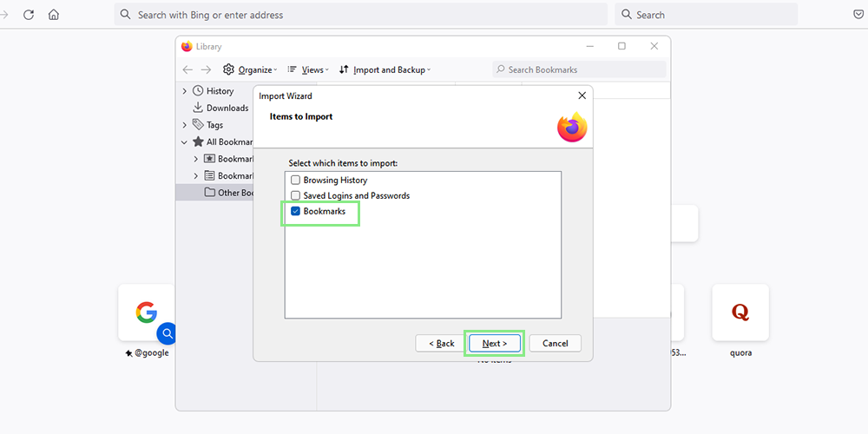Click the Back button in Import Wizard
Screen dimensions: 868x434
[442, 343]
